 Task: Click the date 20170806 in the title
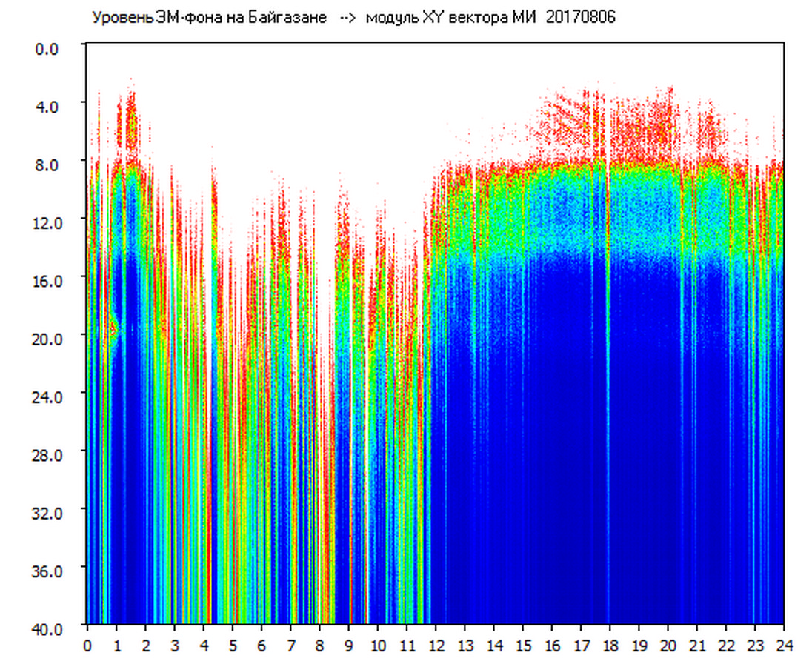click(580, 18)
